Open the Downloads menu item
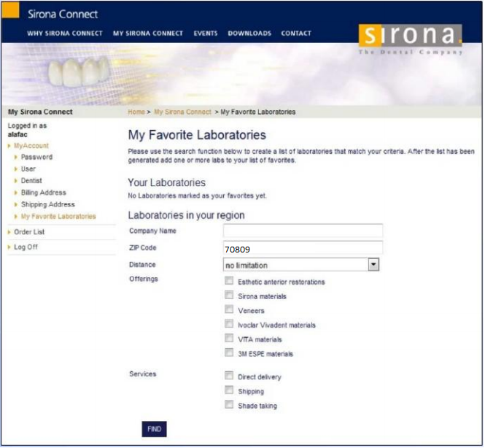 click(x=249, y=34)
